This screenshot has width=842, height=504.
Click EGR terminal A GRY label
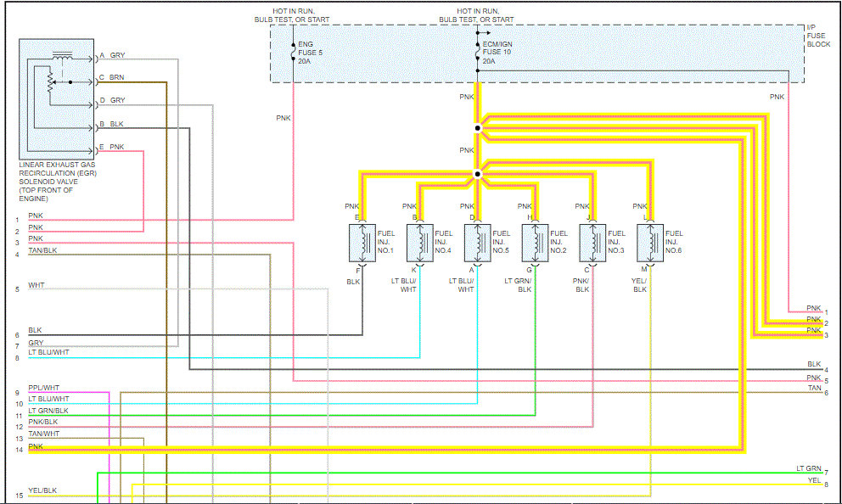[x=112, y=55]
